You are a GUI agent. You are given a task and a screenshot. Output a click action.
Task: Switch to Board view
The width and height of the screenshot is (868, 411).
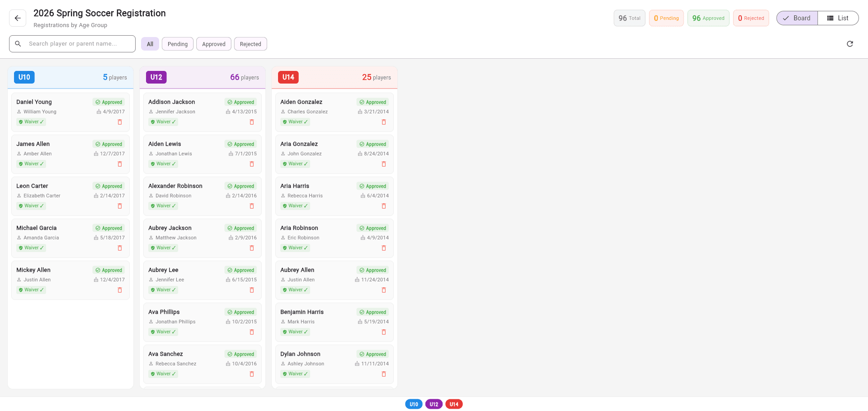[797, 18]
